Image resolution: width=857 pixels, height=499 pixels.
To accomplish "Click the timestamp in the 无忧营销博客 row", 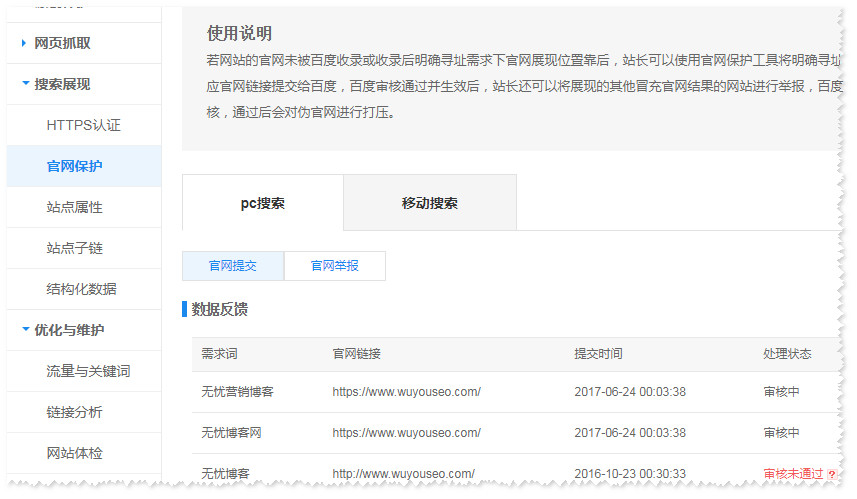I will click(630, 392).
